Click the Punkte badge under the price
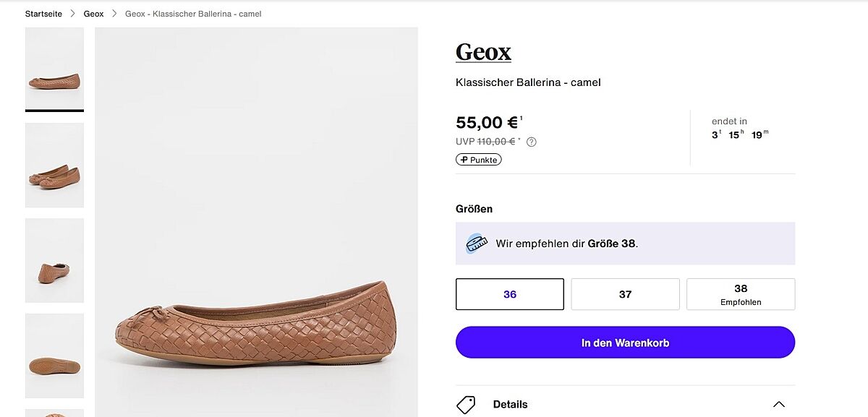 478,160
